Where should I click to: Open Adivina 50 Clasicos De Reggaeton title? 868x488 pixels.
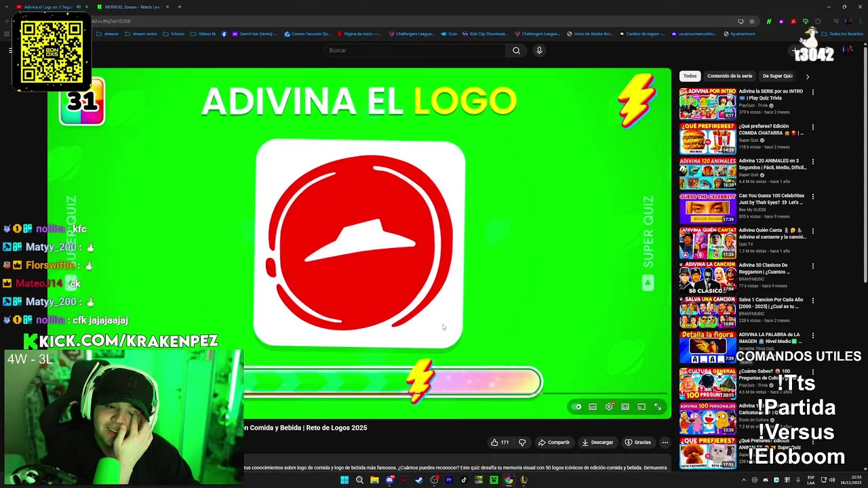pyautogui.click(x=765, y=268)
